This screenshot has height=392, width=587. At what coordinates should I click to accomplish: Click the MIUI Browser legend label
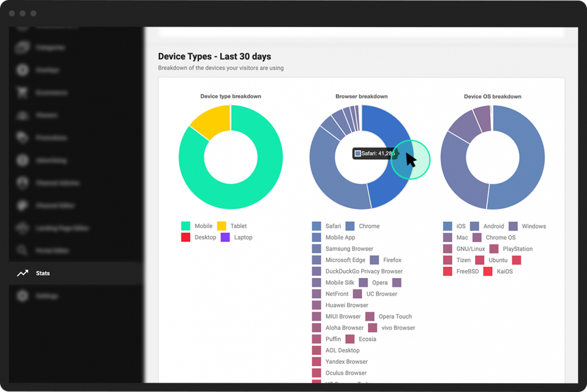click(343, 316)
